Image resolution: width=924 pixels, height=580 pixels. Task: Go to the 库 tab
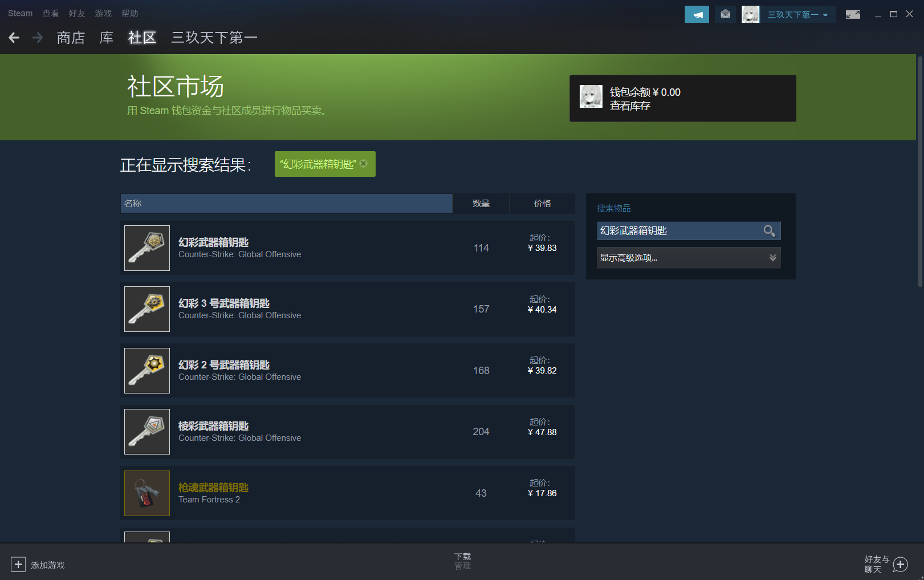(x=107, y=38)
